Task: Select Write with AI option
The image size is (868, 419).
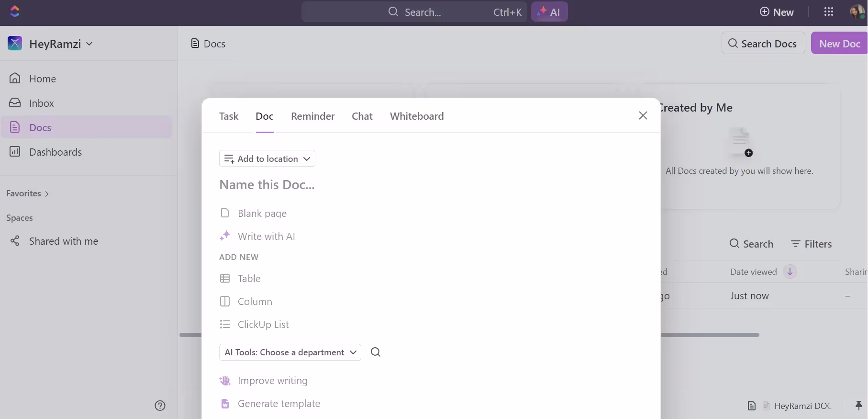Action: coord(266,237)
